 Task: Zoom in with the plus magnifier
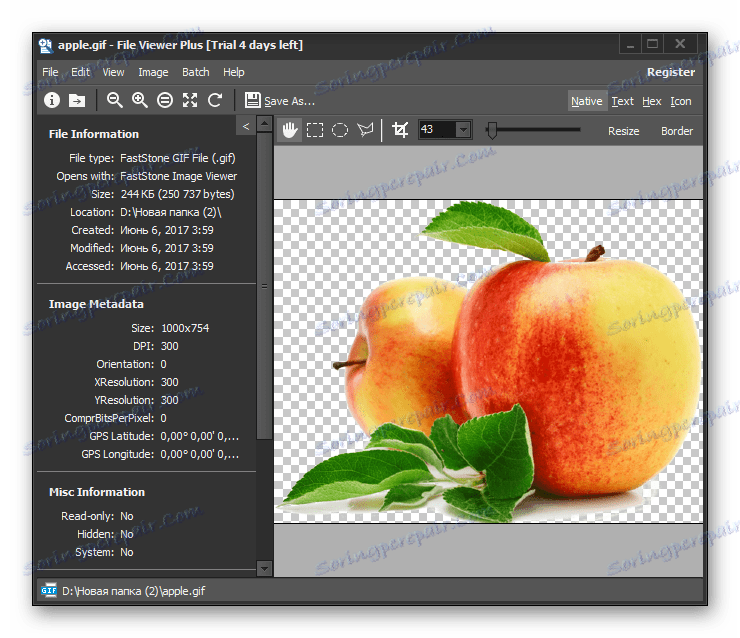tap(140, 100)
